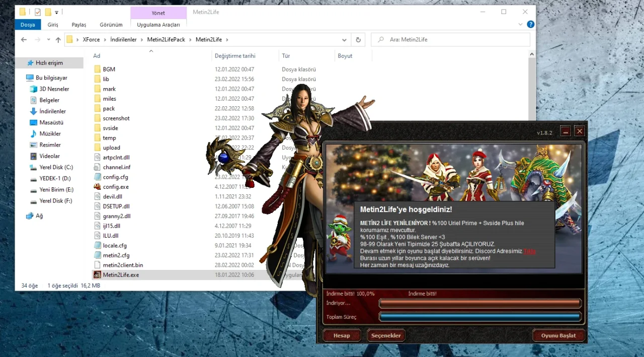644x357 pixels.
Task: Select the upload folder icon
Action: point(98,148)
